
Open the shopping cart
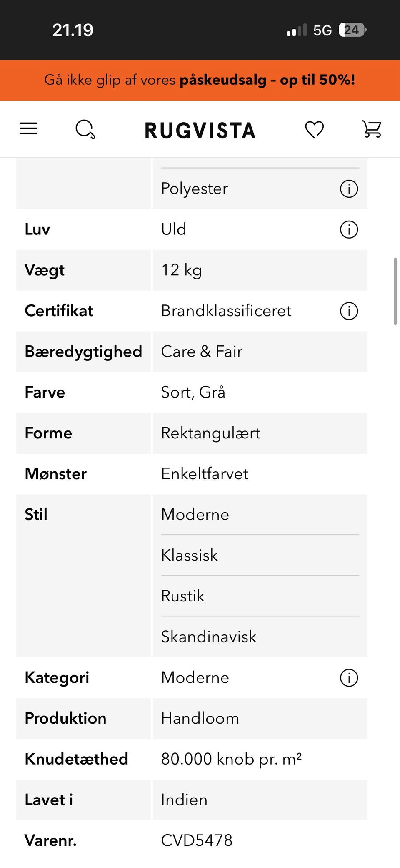click(x=371, y=129)
